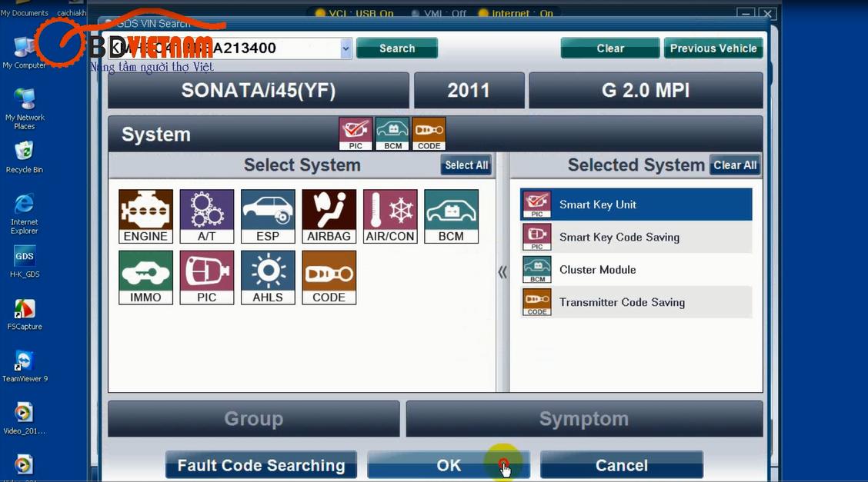Launch the FSCapture desktop shortcut
868x482 pixels.
tap(25, 314)
